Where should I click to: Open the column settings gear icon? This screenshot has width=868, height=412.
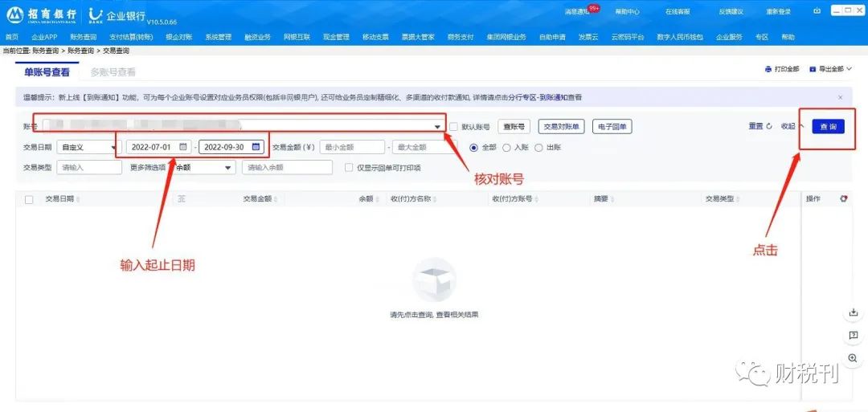click(843, 198)
